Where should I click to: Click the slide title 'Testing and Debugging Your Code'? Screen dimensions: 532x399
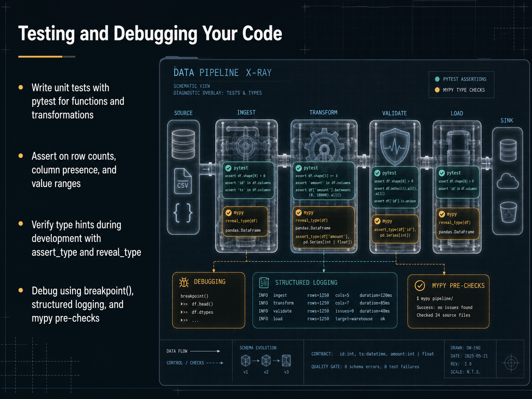click(150, 33)
